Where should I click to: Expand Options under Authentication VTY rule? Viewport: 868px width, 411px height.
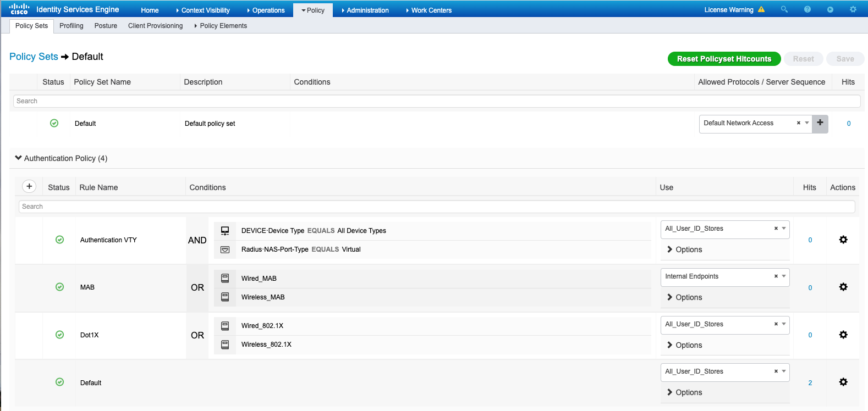pos(684,249)
